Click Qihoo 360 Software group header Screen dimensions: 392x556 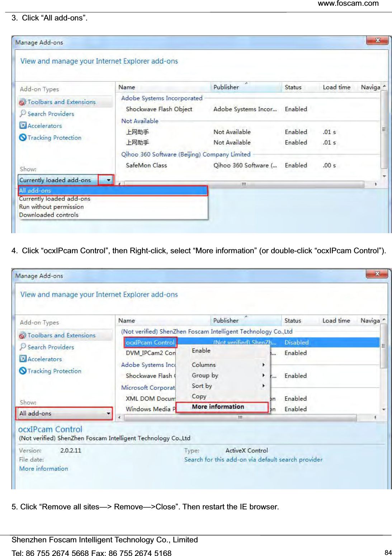(186, 154)
